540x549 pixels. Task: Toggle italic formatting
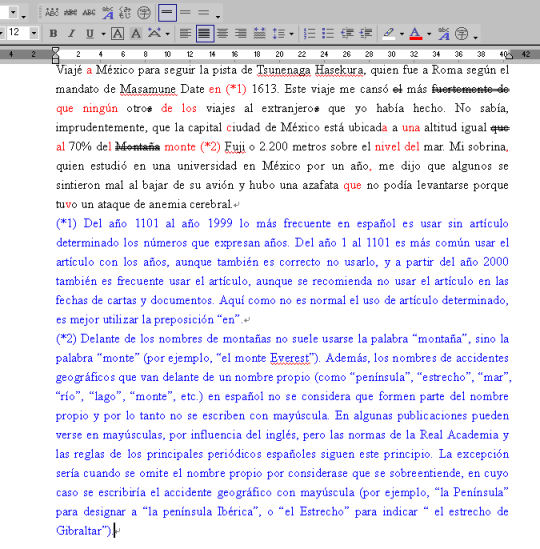(x=71, y=34)
